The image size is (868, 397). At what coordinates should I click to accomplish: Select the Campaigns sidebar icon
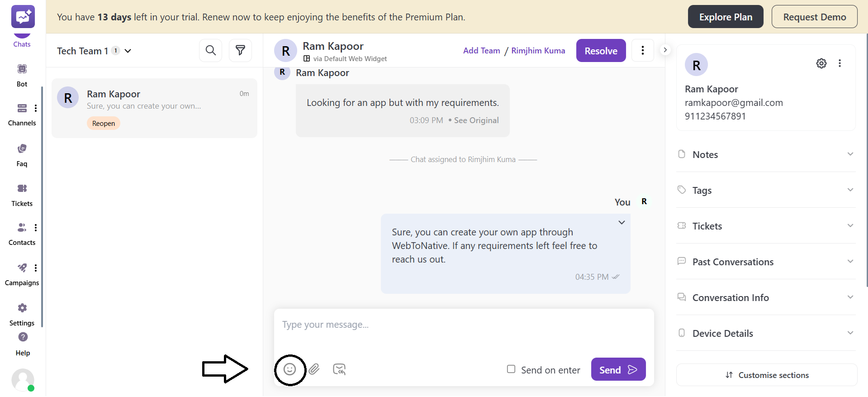coord(22,268)
